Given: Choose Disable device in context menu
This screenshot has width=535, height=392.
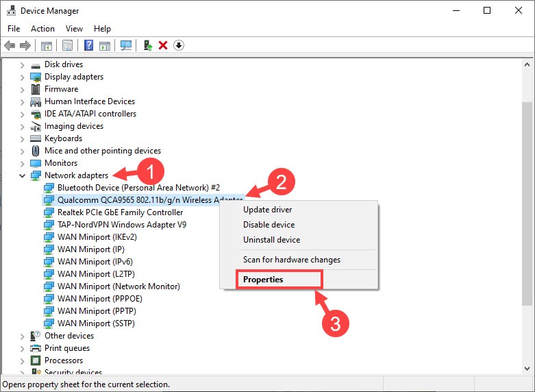Looking at the screenshot, I should pos(269,225).
